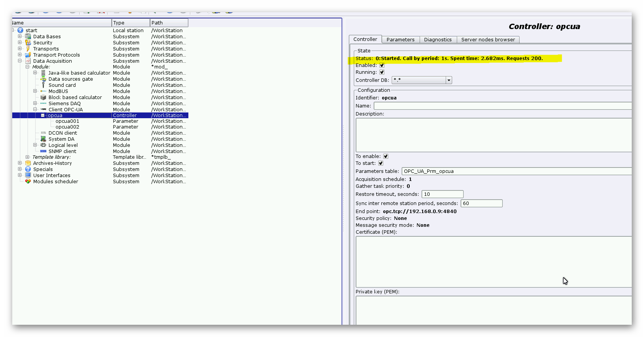Click the System DA module icon
644x337 pixels.
pyautogui.click(x=43, y=139)
